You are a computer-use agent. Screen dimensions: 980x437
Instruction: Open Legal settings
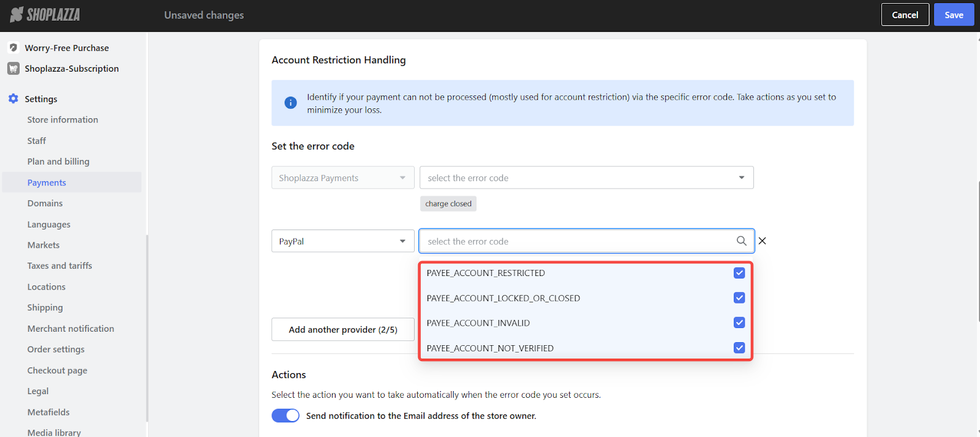click(x=38, y=391)
